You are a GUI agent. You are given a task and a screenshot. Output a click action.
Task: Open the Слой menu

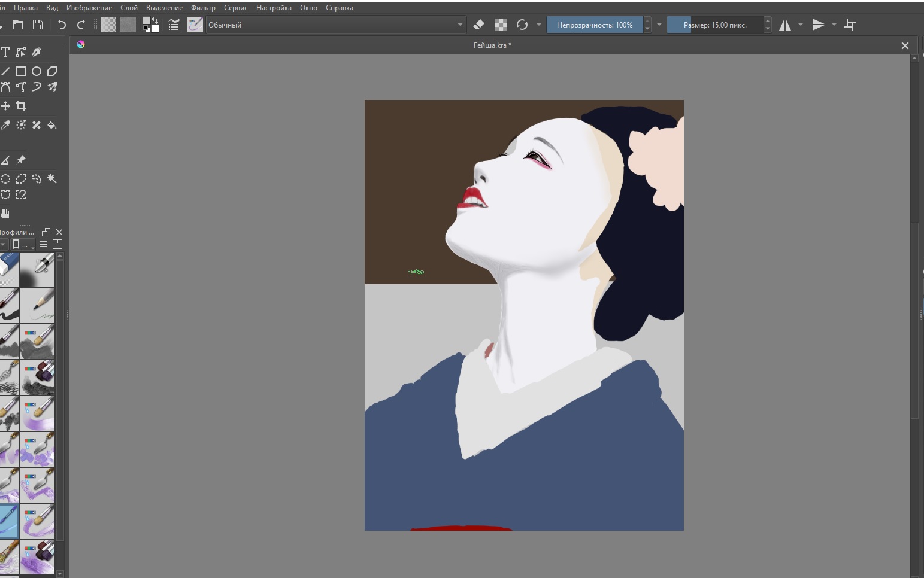129,8
